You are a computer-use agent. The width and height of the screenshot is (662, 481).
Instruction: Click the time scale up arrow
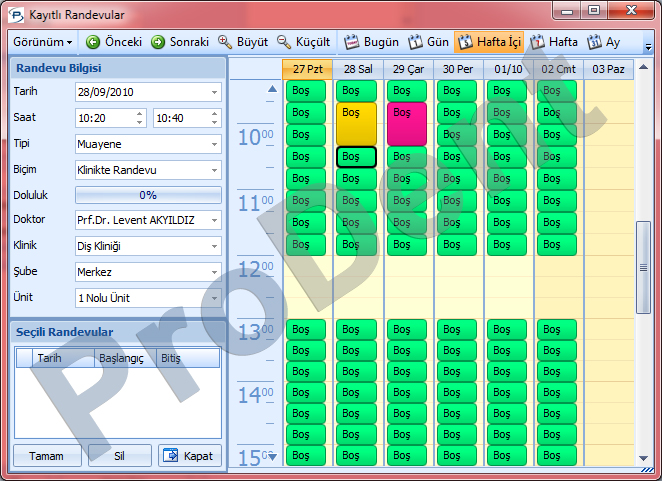point(273,89)
